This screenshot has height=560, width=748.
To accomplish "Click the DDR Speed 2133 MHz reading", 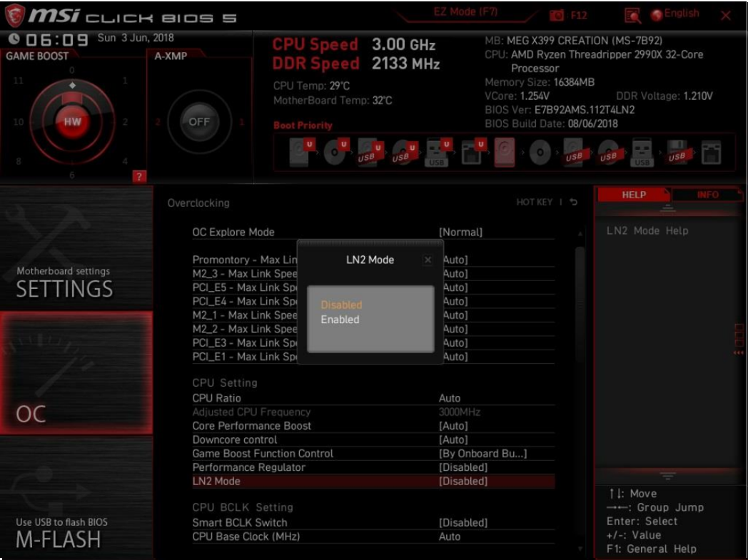I will [356, 63].
